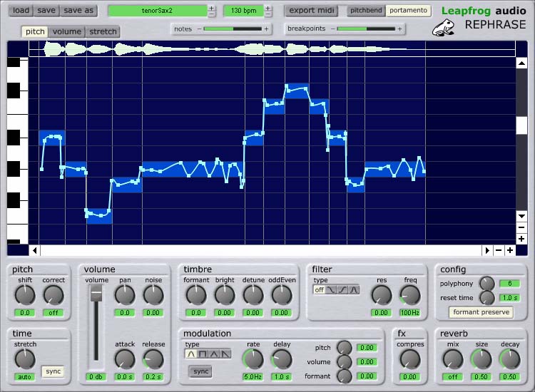The width and height of the screenshot is (535, 392).
Task: Toggle the time sync button
Action: pos(53,371)
